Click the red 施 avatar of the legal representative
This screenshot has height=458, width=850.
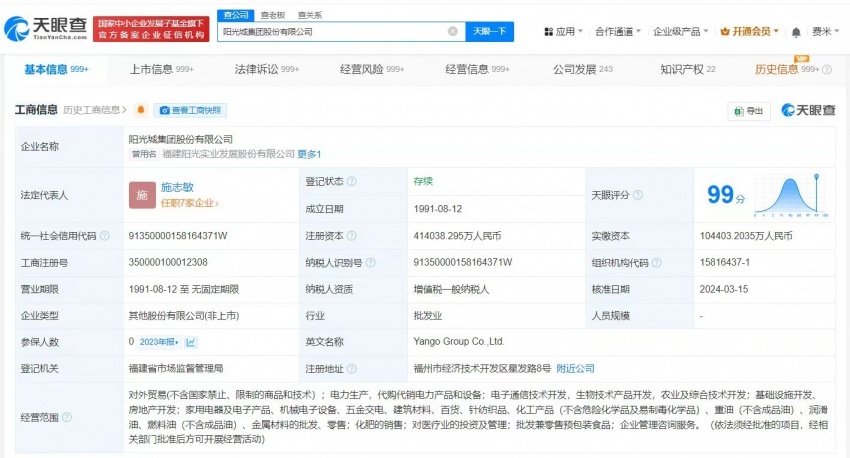(x=142, y=195)
